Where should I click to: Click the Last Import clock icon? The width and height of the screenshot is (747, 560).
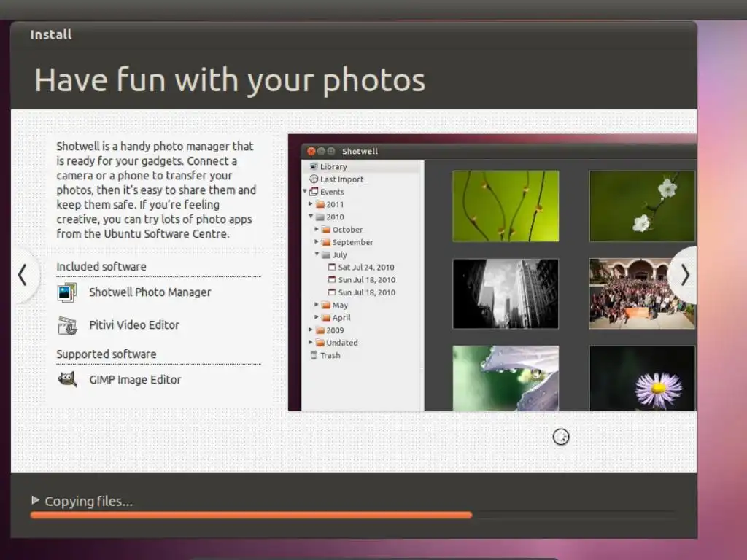pyautogui.click(x=314, y=179)
